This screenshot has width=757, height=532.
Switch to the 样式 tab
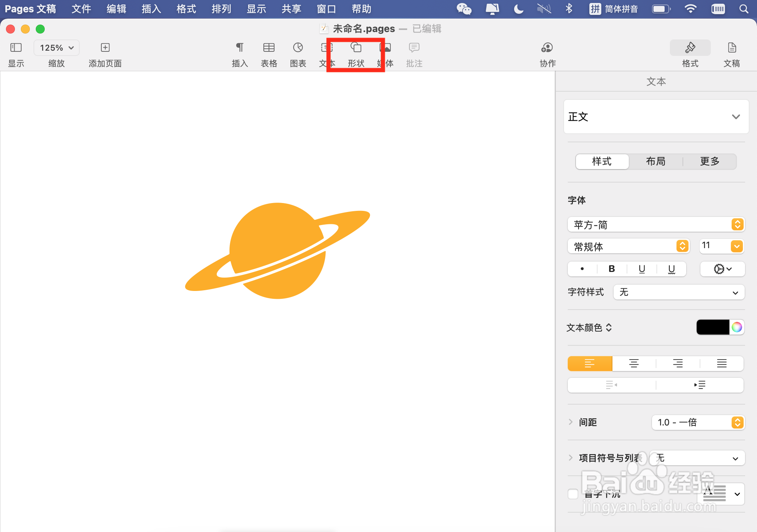[602, 161]
